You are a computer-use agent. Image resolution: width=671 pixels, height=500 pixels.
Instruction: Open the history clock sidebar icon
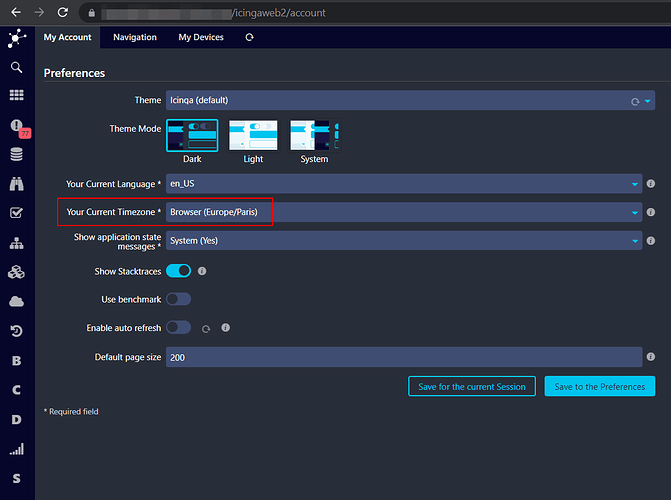coord(17,331)
